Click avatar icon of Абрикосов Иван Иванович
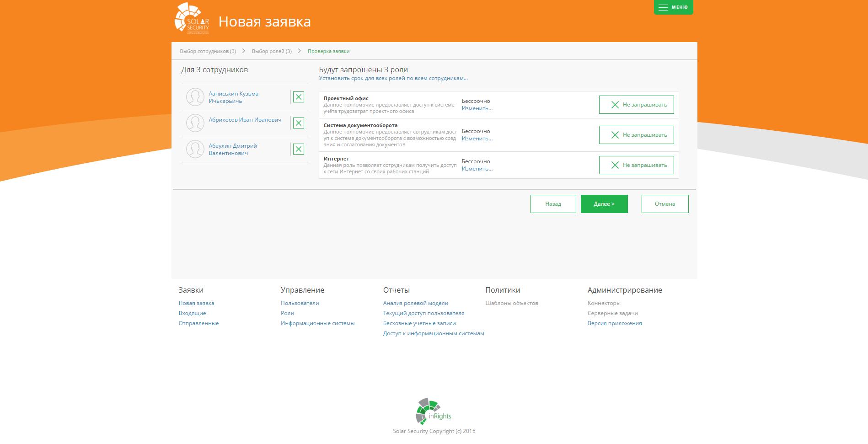Viewport: 868px width, 444px height. click(x=195, y=123)
